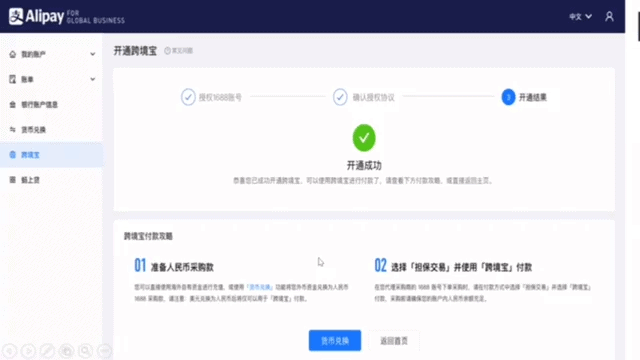Click the slideshow next arrow control
The width and height of the screenshot is (640, 360).
tap(29, 351)
